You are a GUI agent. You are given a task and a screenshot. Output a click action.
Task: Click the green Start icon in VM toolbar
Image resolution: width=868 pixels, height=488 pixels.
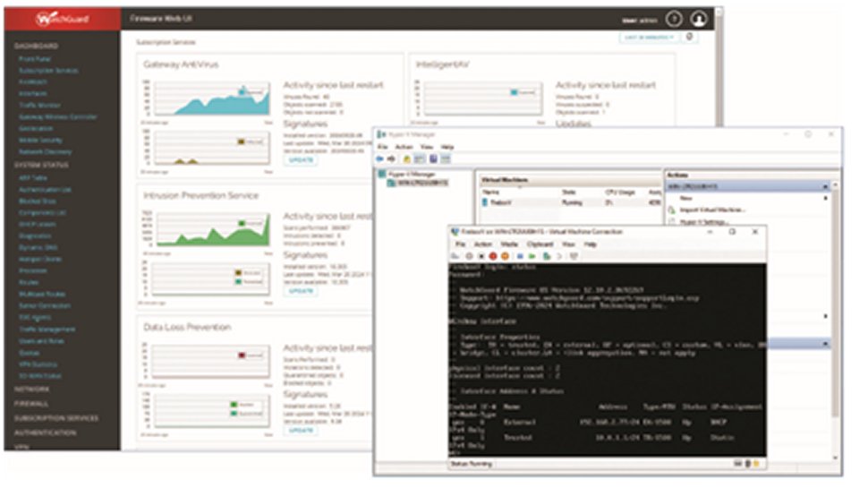click(532, 256)
